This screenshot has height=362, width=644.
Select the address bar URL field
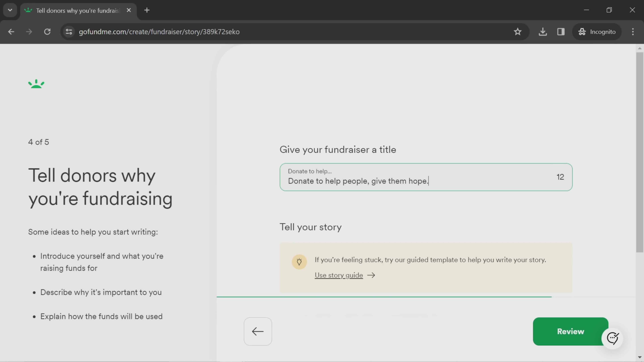click(x=159, y=31)
